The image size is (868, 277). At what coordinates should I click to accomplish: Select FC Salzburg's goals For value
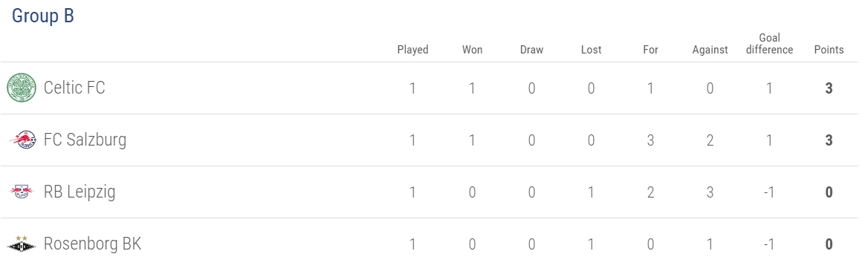pyautogui.click(x=650, y=140)
